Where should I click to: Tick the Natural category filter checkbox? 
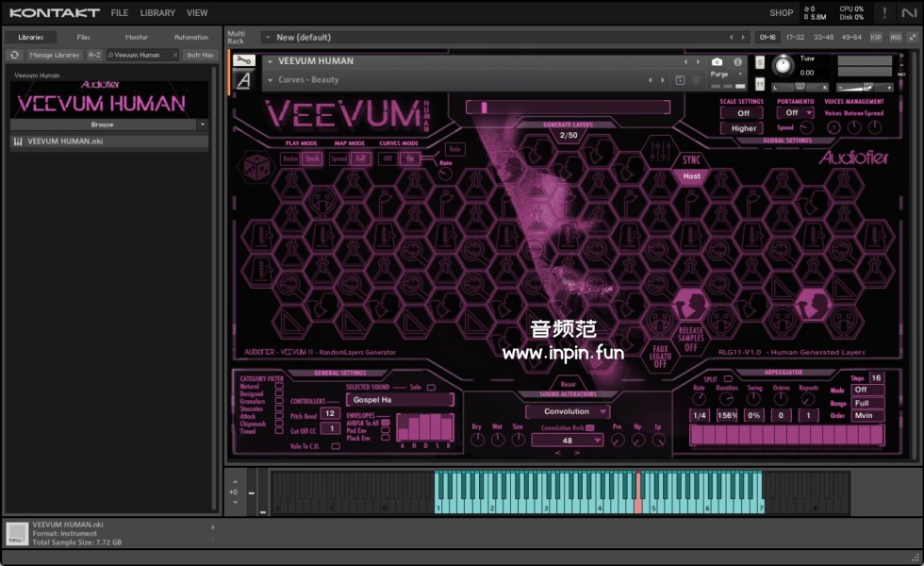tap(279, 386)
